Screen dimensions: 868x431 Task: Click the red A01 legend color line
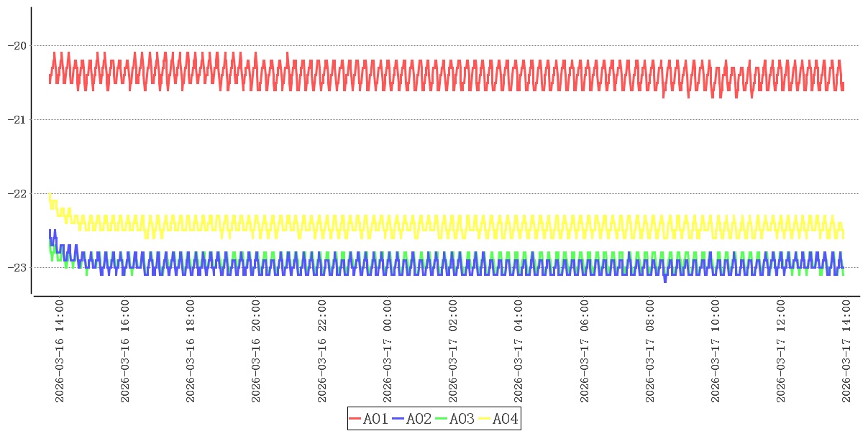coord(355,419)
